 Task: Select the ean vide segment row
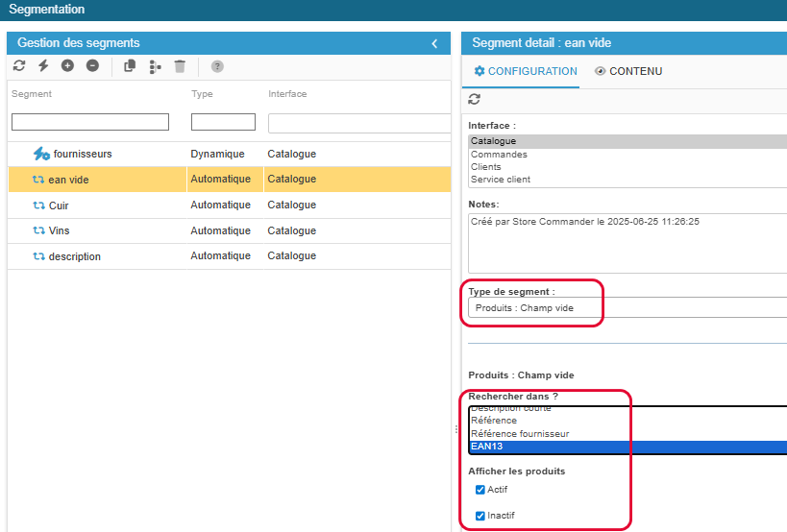pyautogui.click(x=230, y=180)
